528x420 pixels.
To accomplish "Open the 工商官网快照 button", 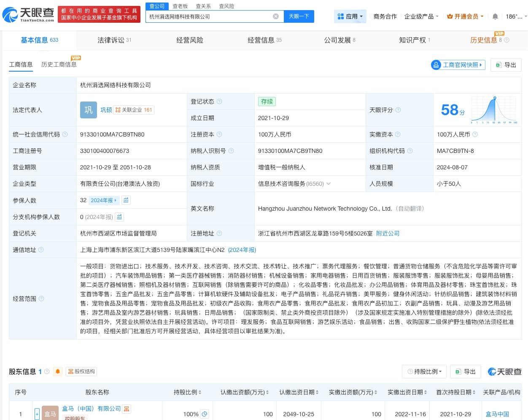I will tap(458, 65).
